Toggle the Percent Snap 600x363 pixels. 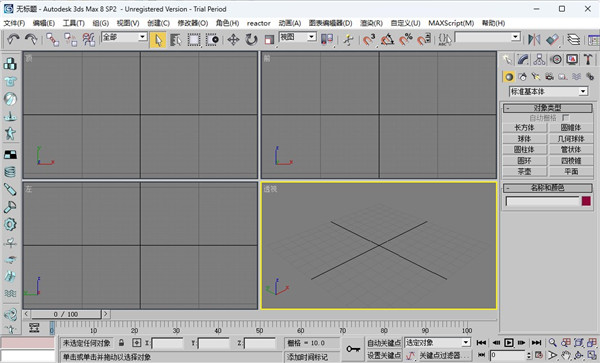(x=406, y=40)
